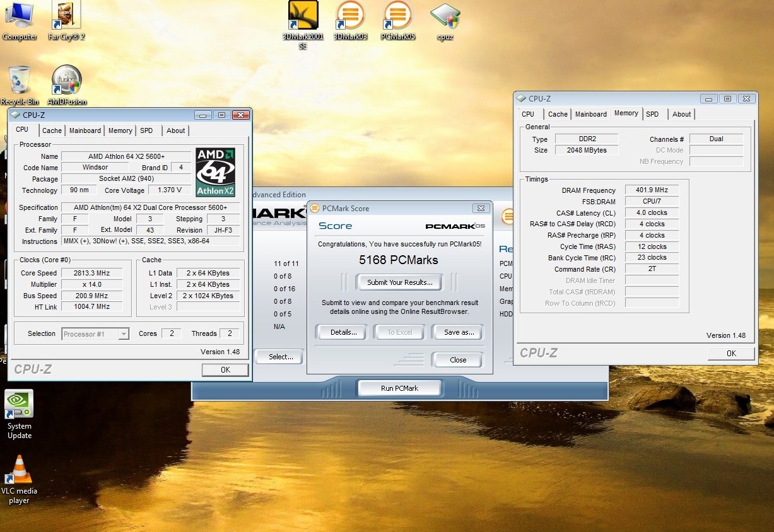
Task: Open Cache tab in right CPU-Z window
Action: tap(558, 114)
